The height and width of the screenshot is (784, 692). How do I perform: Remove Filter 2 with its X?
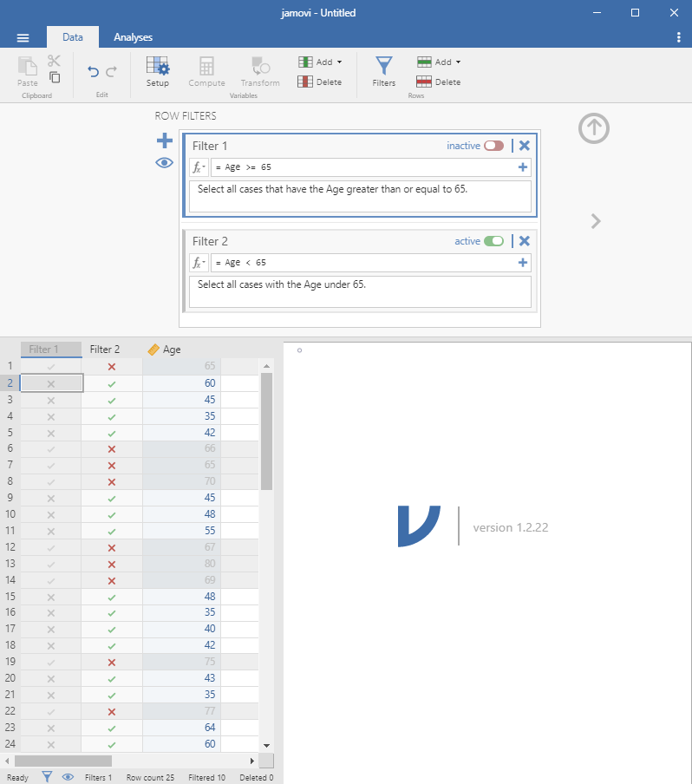[524, 241]
